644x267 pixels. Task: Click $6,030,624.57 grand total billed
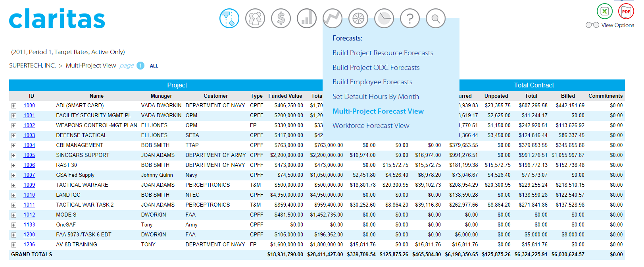[568, 254]
